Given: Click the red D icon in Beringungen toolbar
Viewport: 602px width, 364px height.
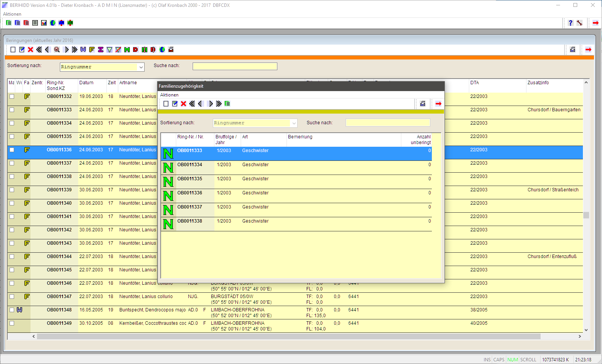Looking at the screenshot, I should coord(136,50).
